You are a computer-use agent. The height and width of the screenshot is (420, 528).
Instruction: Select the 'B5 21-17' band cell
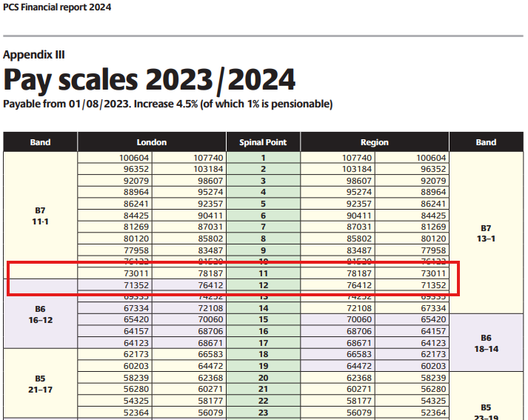pos(41,383)
